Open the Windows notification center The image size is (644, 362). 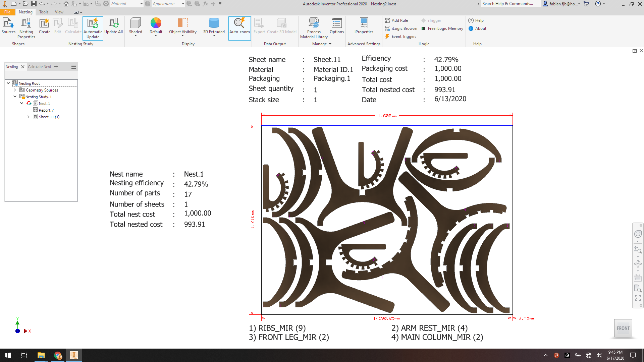pos(633,355)
